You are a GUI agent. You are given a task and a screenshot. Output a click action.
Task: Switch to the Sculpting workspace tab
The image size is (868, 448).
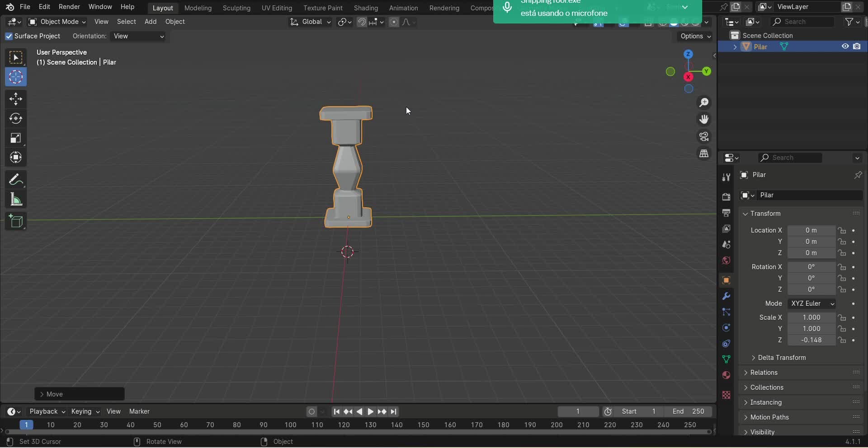pos(236,8)
